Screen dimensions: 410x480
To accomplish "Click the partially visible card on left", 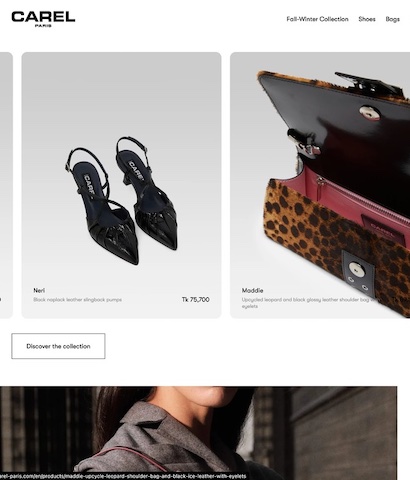I will tap(6, 185).
